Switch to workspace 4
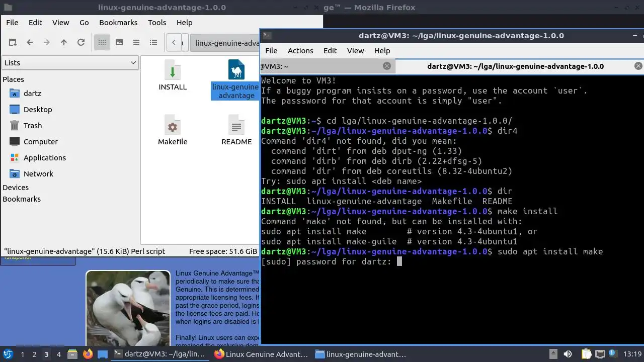644x362 pixels. 58,354
